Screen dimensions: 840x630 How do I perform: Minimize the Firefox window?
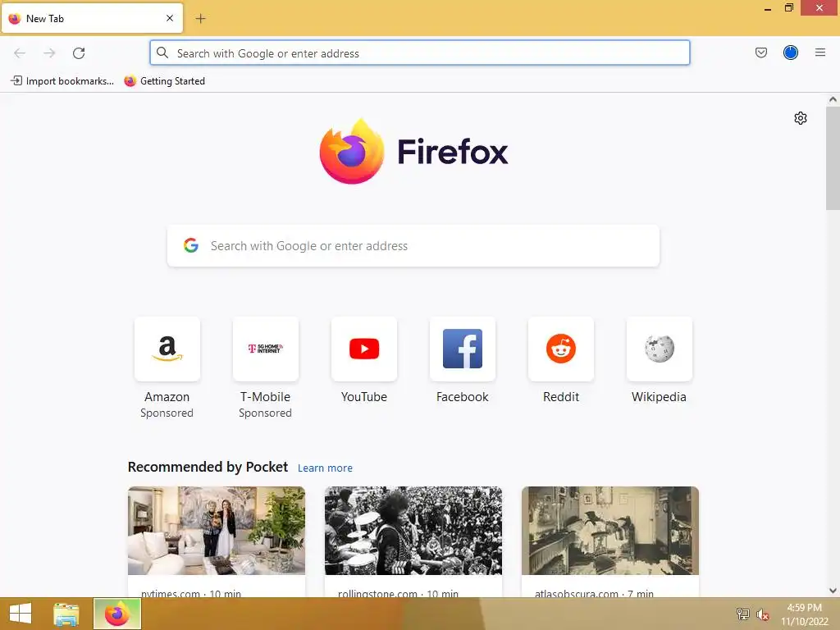click(767, 8)
